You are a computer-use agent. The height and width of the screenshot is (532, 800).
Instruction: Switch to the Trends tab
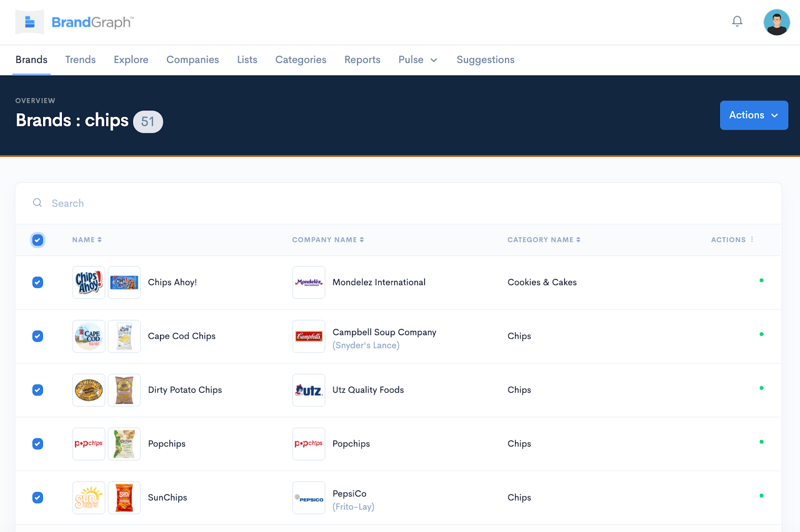click(x=80, y=60)
